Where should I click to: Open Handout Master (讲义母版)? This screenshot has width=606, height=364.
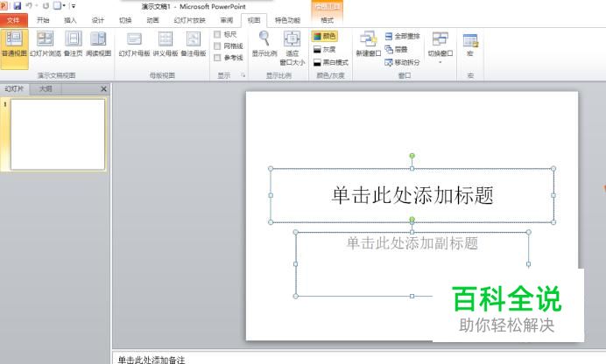click(166, 44)
